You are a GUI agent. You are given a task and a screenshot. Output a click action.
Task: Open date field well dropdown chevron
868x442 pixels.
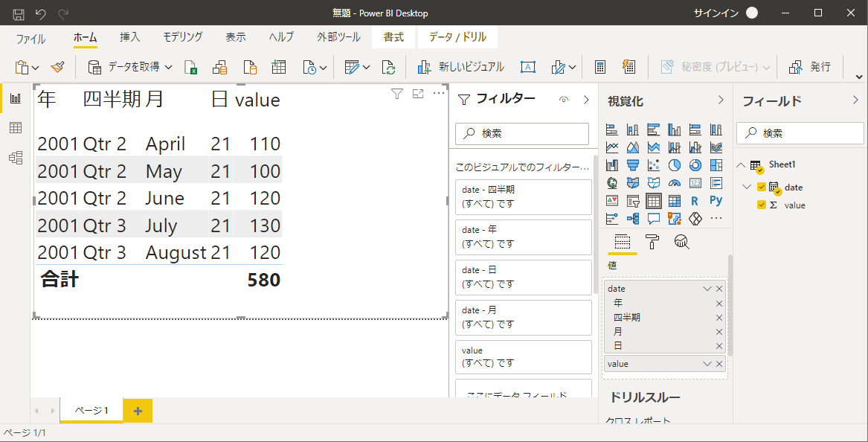707,289
